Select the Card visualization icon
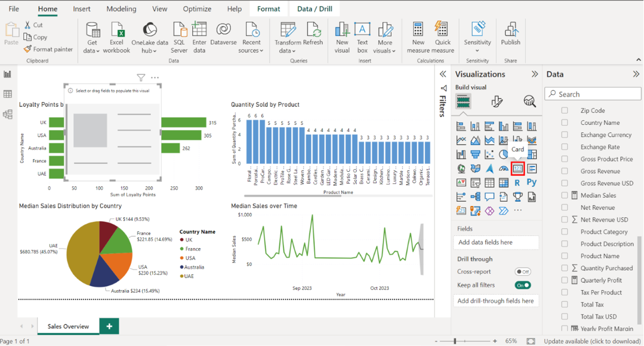Image resolution: width=644 pixels, height=346 pixels. [518, 169]
